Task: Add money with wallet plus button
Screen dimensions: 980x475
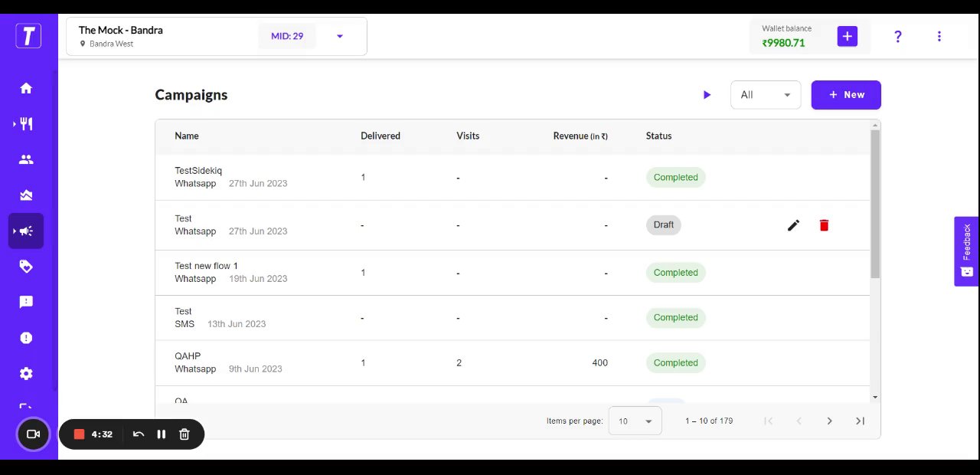Action: click(847, 36)
